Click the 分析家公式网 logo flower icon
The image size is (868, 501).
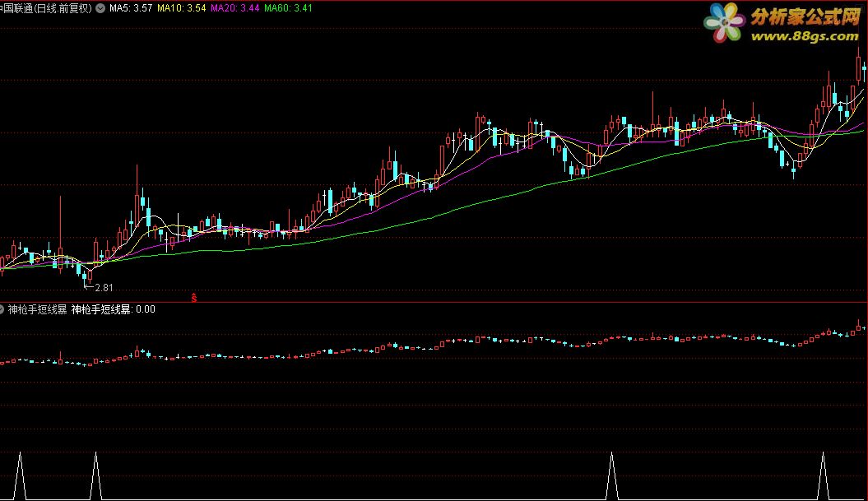click(725, 23)
